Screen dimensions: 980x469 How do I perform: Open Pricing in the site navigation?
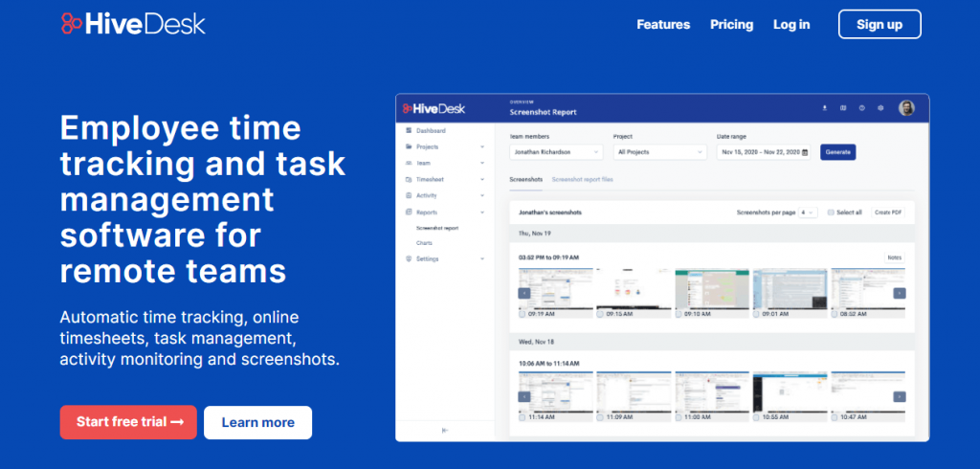click(731, 25)
